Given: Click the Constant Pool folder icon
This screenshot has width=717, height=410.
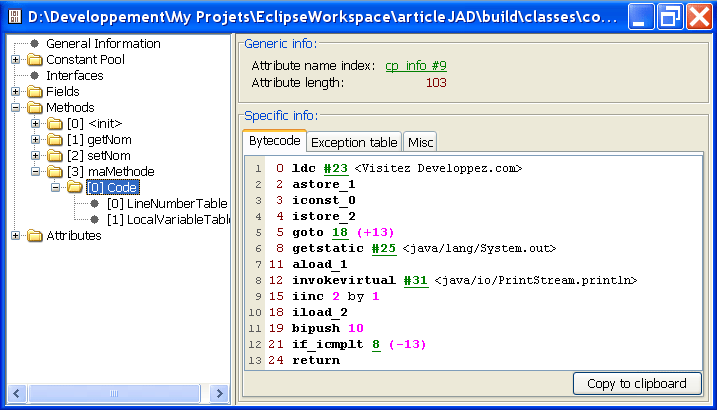Looking at the screenshot, I should tap(35, 60).
